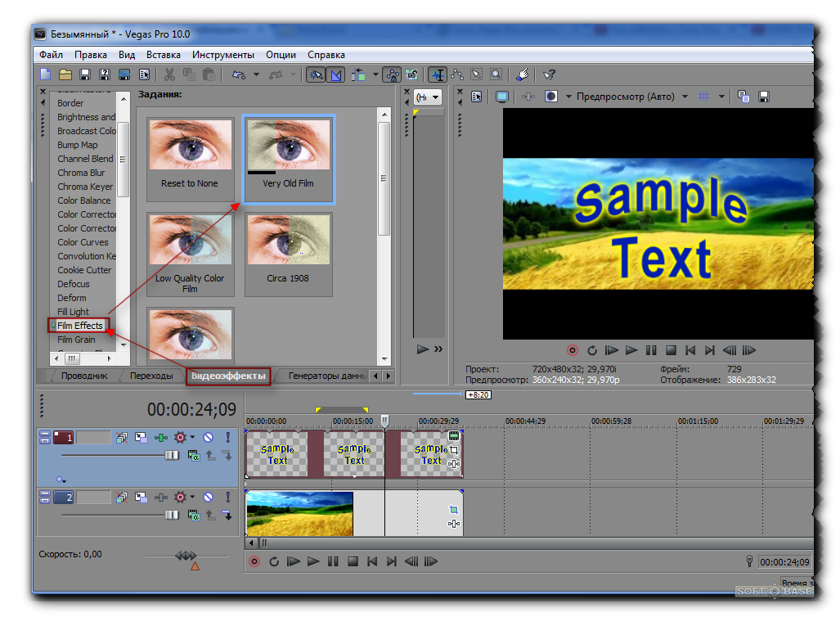840x617 pixels.
Task: Open the Preview quality dropdown in the preview window
Action: click(x=685, y=97)
